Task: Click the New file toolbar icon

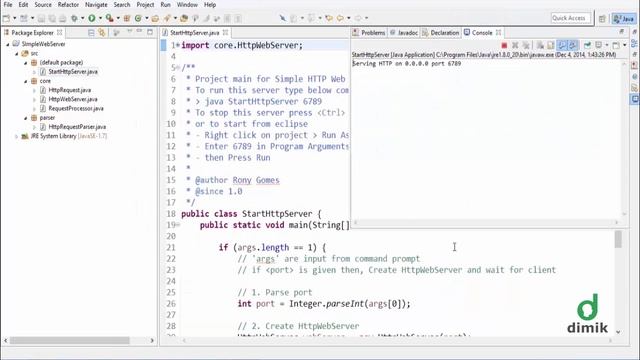Action: (6, 18)
